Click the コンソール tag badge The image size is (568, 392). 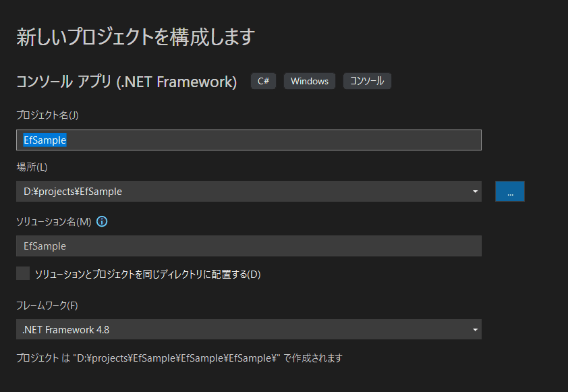[x=367, y=81]
